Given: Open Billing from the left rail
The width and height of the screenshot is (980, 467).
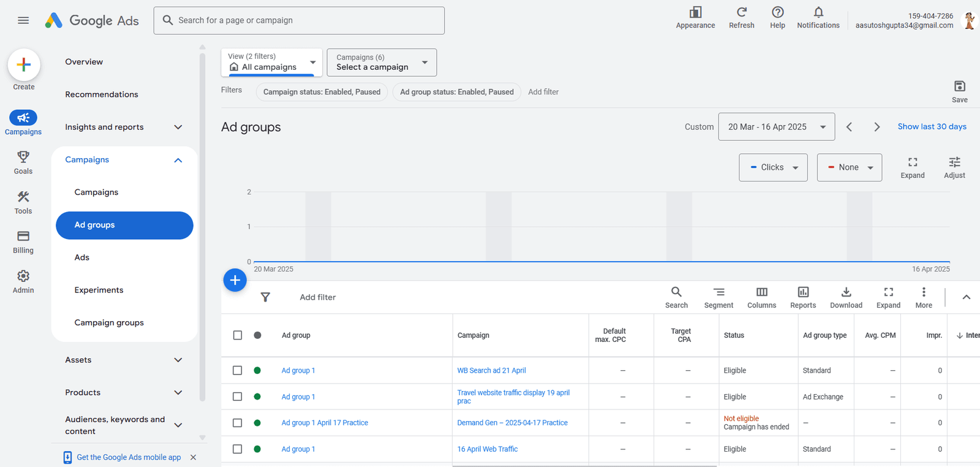Looking at the screenshot, I should 23,241.
